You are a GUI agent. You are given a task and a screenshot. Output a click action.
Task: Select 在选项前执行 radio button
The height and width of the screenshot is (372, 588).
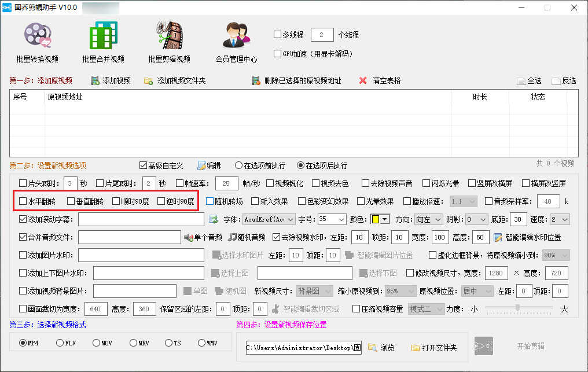tap(238, 165)
